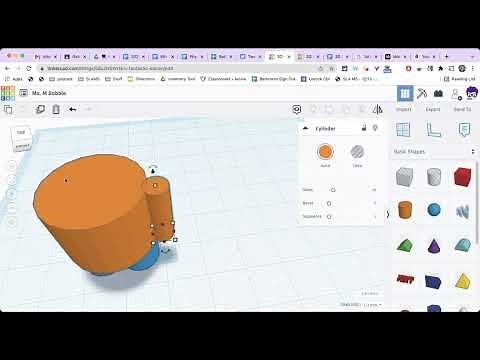
Task: Add the orange Cylinder shape
Action: (x=405, y=210)
